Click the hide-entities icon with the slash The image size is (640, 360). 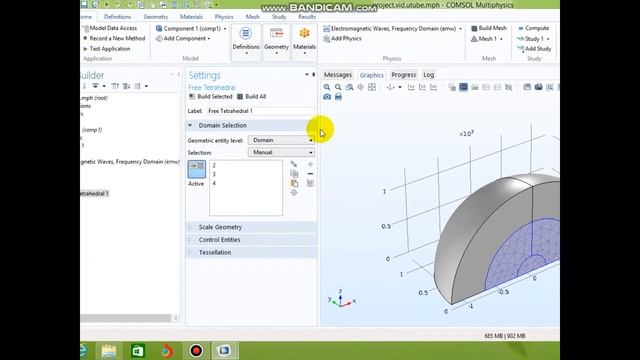click(509, 87)
